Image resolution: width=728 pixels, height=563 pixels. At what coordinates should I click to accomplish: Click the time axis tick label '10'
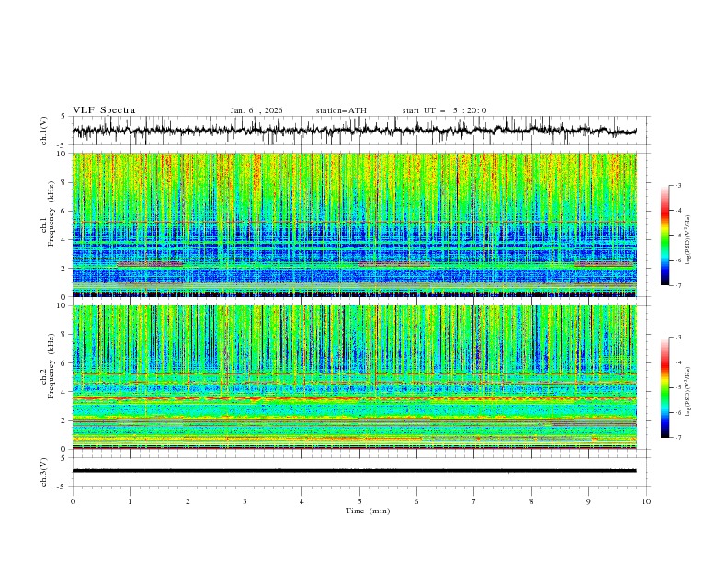coord(646,501)
